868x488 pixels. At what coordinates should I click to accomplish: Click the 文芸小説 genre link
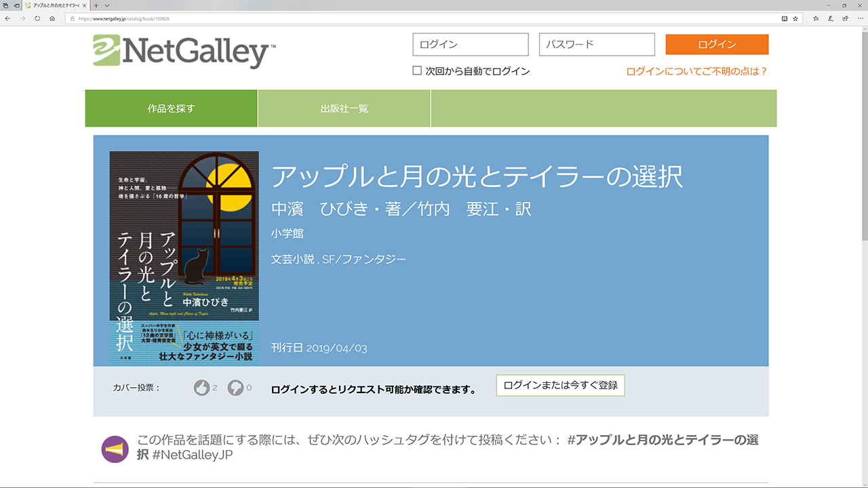tap(293, 259)
